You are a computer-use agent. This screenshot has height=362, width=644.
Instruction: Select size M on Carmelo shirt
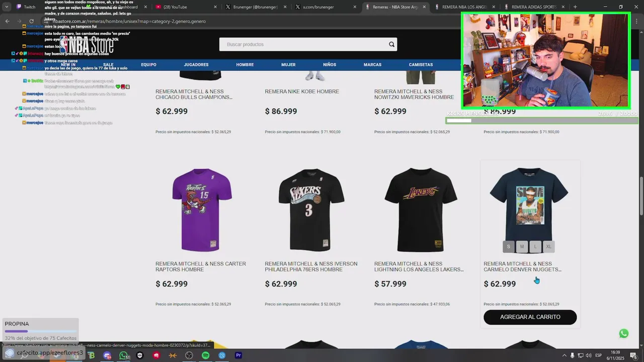pyautogui.click(x=522, y=246)
